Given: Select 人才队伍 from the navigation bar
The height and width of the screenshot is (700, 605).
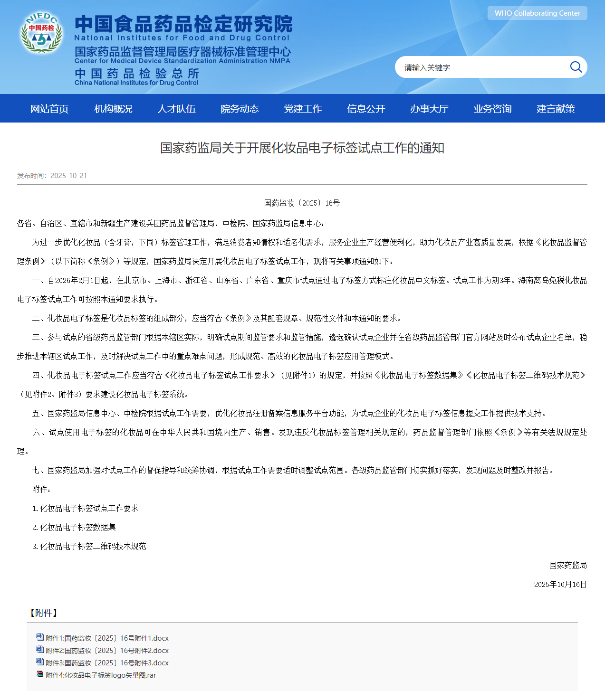Looking at the screenshot, I should pyautogui.click(x=176, y=109).
